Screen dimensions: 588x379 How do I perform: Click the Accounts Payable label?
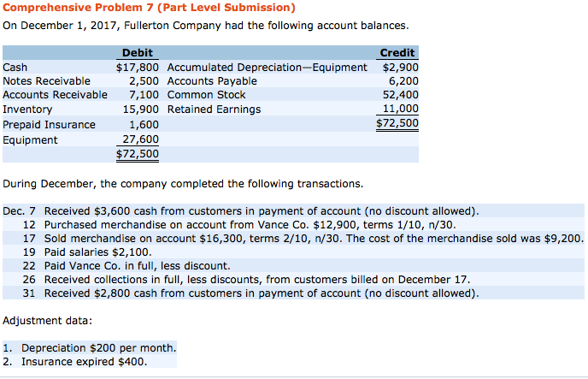click(x=212, y=81)
